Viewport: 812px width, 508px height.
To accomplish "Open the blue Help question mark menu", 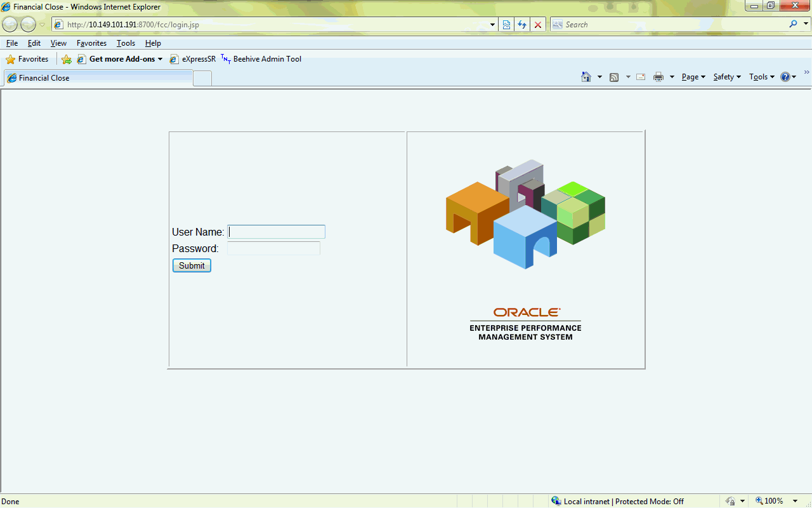I will [789, 77].
